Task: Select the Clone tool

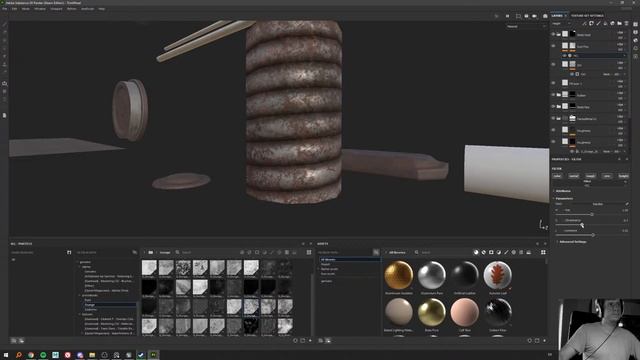Action: pyautogui.click(x=4, y=64)
